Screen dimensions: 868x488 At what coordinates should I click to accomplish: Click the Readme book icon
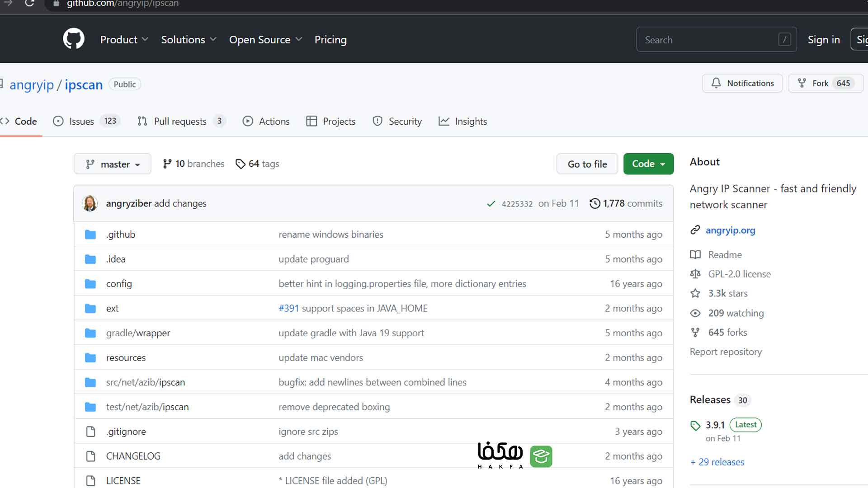tap(695, 254)
